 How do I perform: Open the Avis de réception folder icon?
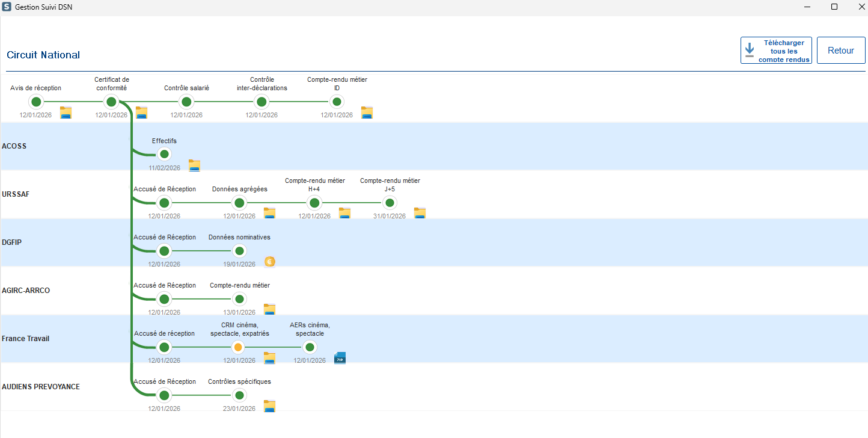[x=66, y=113]
